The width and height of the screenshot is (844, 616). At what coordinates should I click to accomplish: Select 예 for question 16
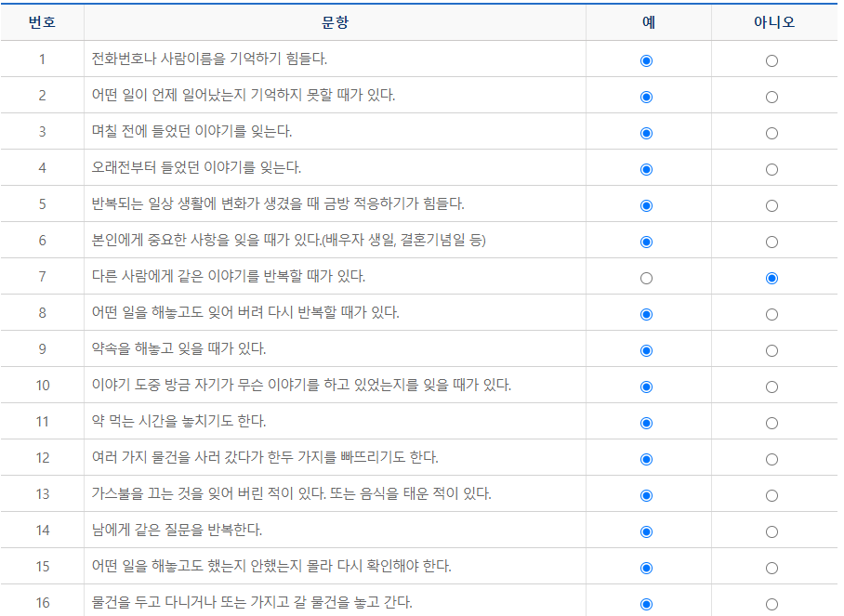click(x=646, y=604)
